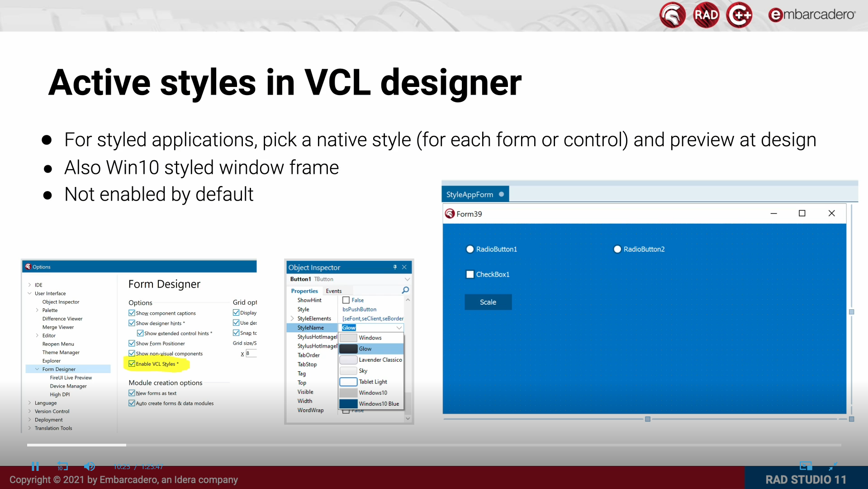Click the red RAD logo
This screenshot has width=868, height=489.
pos(706,15)
